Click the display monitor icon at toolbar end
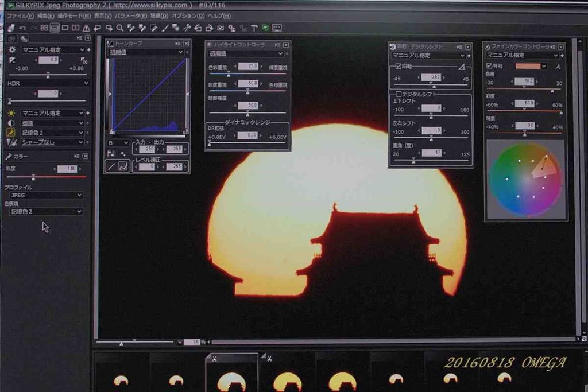The width and height of the screenshot is (588, 392). click(277, 28)
